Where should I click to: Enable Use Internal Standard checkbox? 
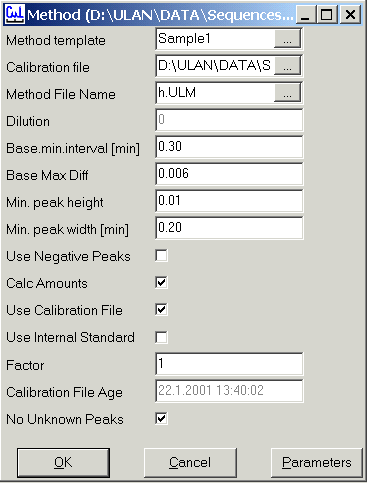pos(162,337)
